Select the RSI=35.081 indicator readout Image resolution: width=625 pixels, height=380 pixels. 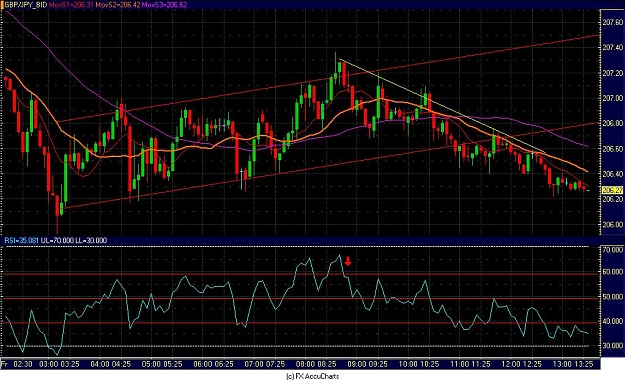point(22,240)
